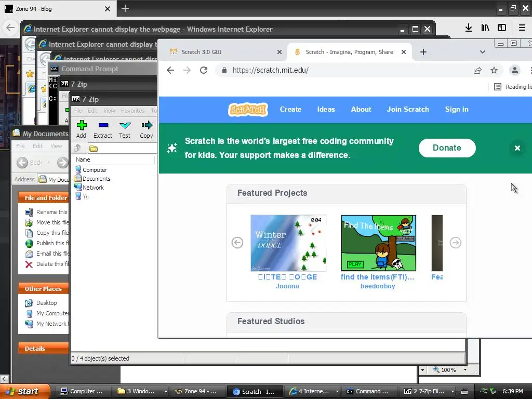This screenshot has height=399, width=532.
Task: Open a new Firefox tab
Action: coord(125,8)
